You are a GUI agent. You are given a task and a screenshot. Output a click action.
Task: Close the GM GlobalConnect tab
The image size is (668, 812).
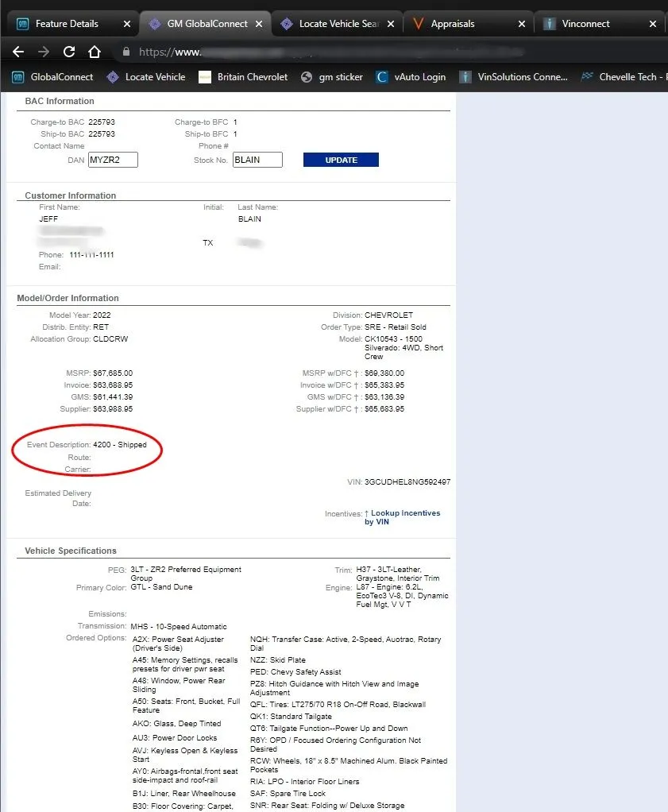point(259,24)
